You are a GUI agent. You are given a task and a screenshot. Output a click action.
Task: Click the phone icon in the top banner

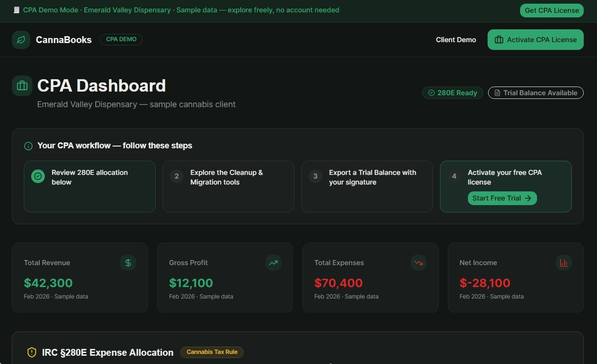pyautogui.click(x=16, y=10)
